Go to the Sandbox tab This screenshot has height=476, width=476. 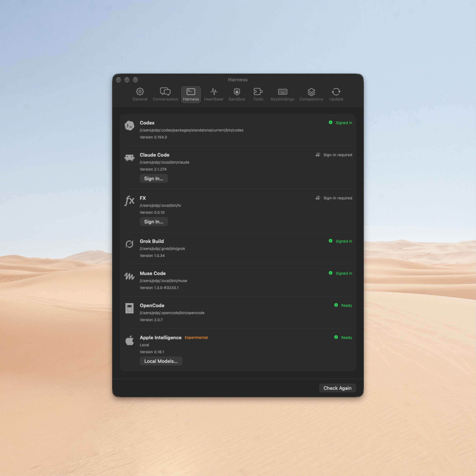[237, 94]
